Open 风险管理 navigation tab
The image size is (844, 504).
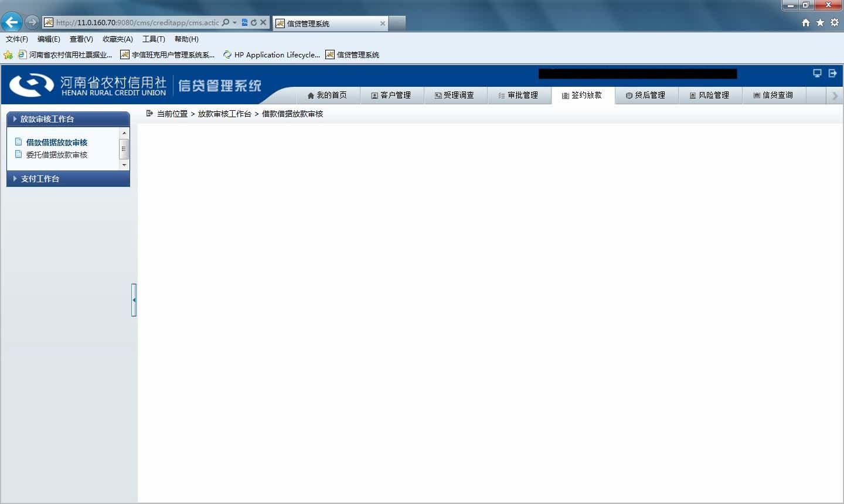(x=710, y=95)
